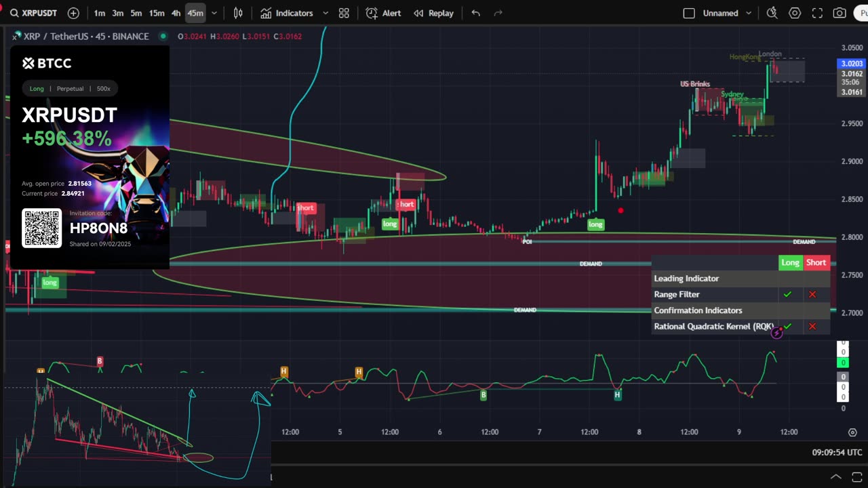The image size is (868, 488).
Task: Expand the timeframe interval dropdown
Action: coord(214,13)
